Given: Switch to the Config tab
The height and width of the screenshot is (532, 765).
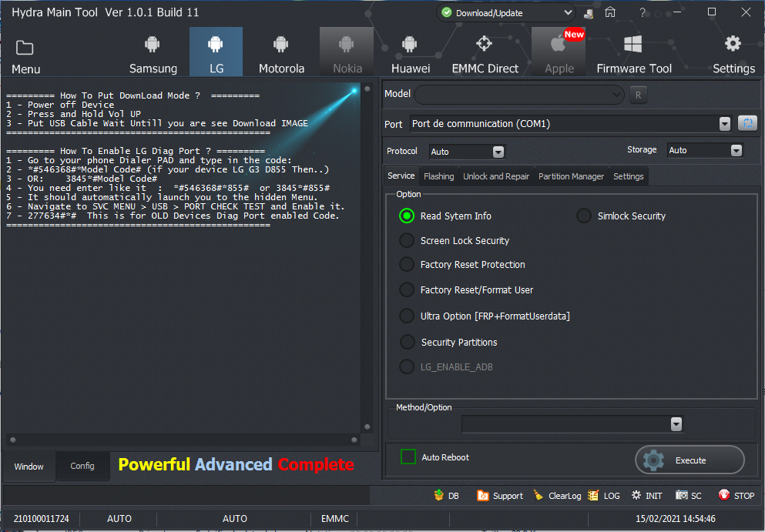Looking at the screenshot, I should (82, 466).
